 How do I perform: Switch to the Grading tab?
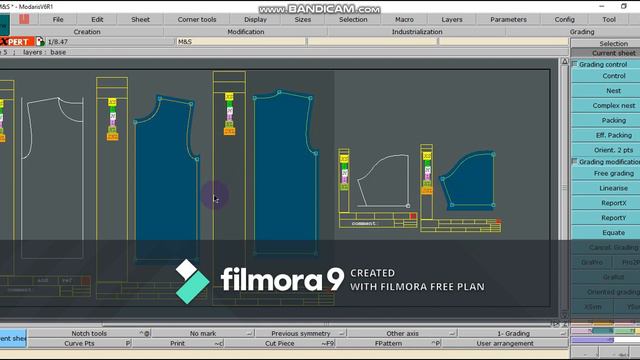click(582, 31)
